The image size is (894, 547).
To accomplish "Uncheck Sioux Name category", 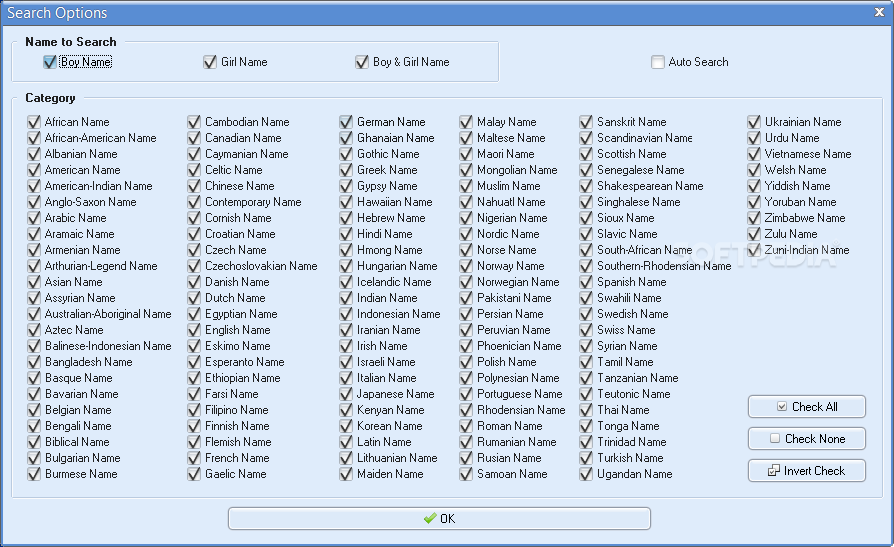I will (586, 218).
